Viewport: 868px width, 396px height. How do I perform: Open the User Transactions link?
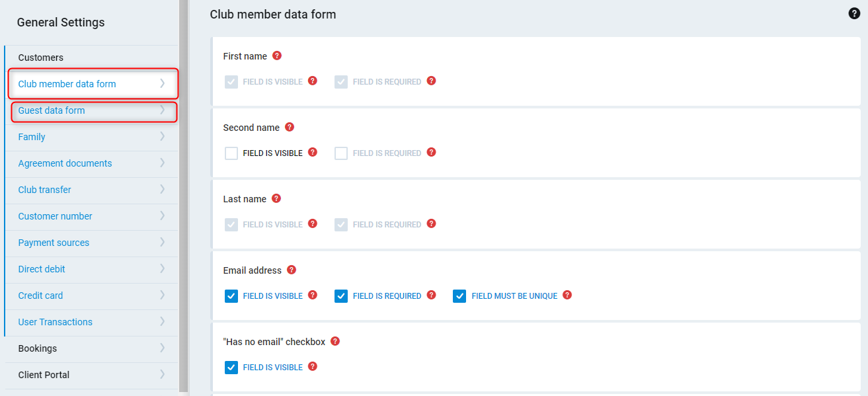[x=55, y=322]
